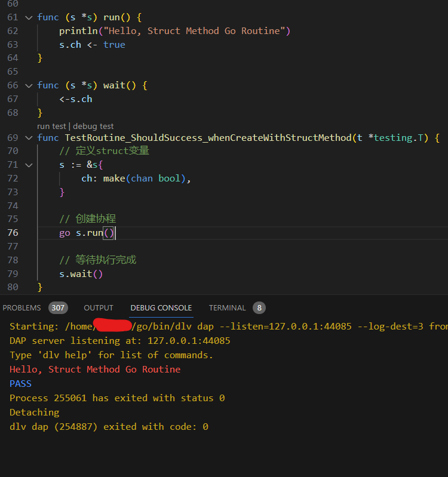The width and height of the screenshot is (448, 477).
Task: Collapse the wait() method fold chevron
Action: 29,85
